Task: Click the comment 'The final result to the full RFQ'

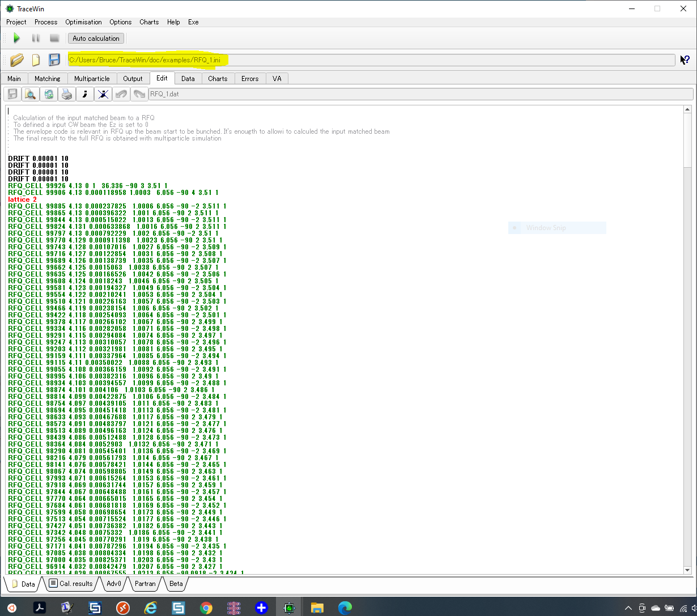Action: coord(117,138)
